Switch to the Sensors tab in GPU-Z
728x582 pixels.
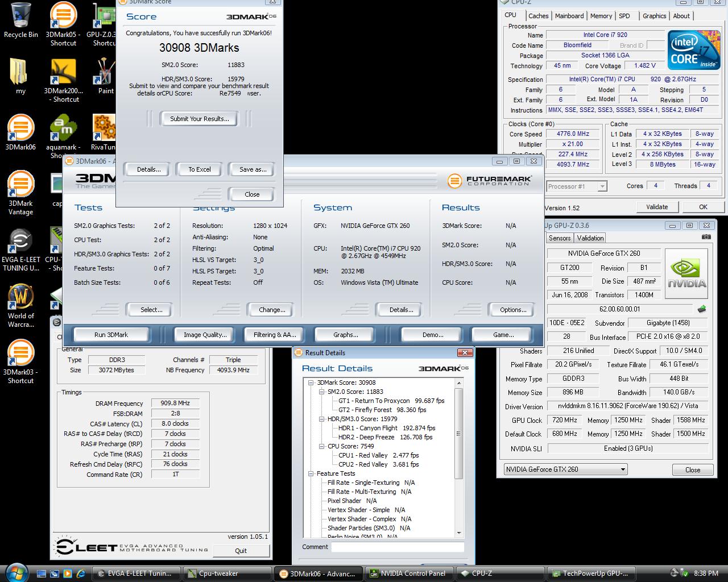pos(560,238)
